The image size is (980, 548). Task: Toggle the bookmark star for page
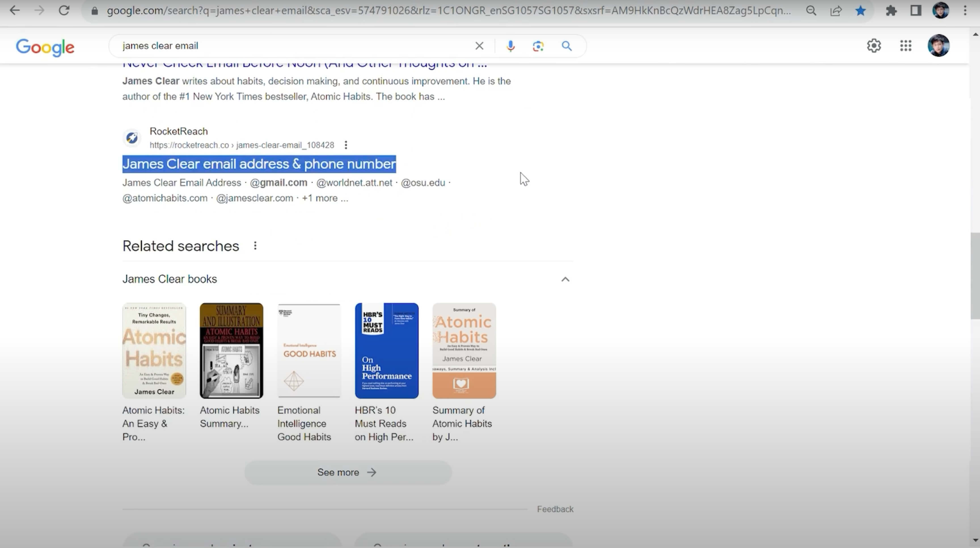(860, 11)
